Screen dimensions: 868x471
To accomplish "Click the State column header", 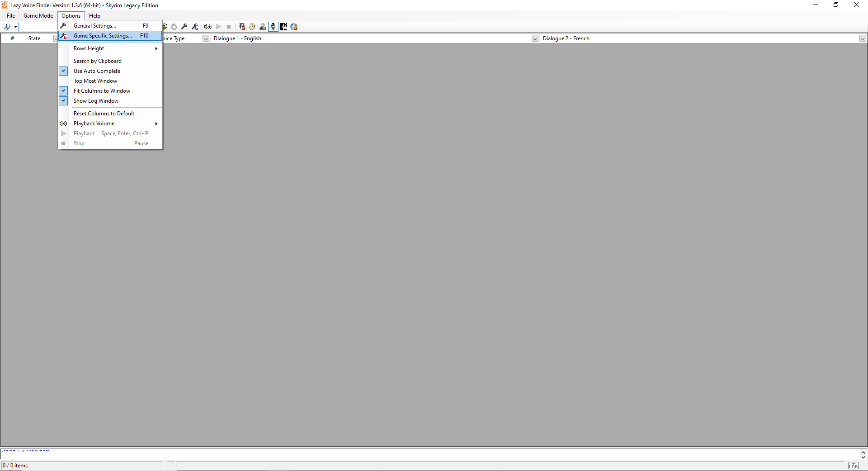I will click(34, 38).
